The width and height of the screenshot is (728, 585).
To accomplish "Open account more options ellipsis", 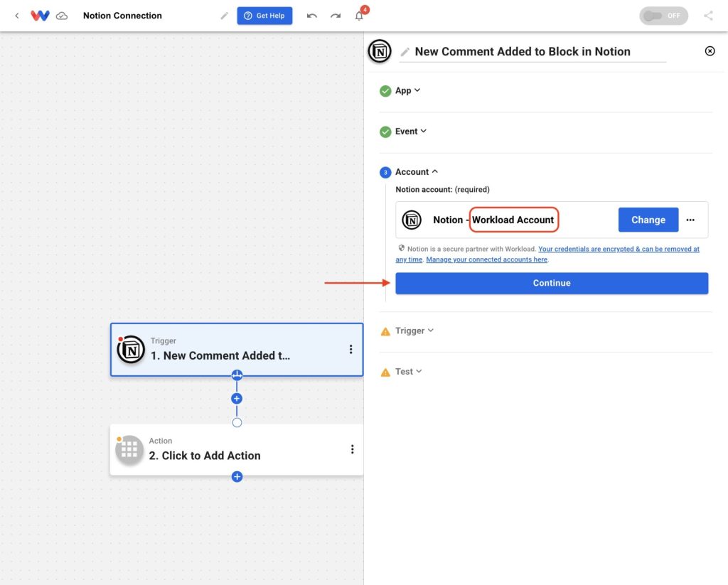I will 690,220.
